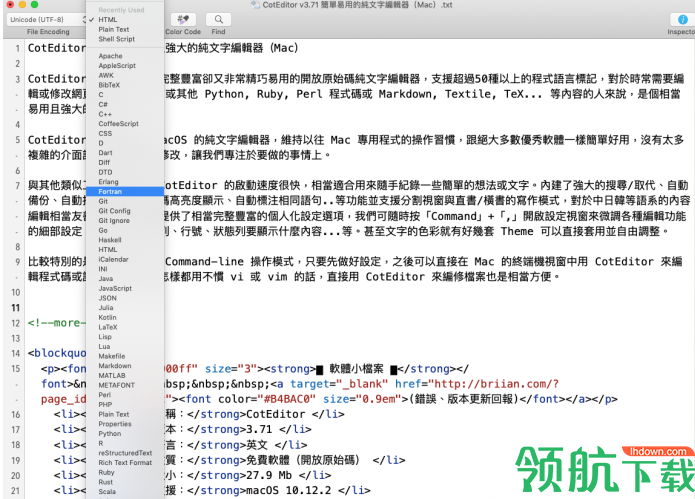Choose INI syntax style
Viewport: 695px width, 499px height.
click(103, 269)
